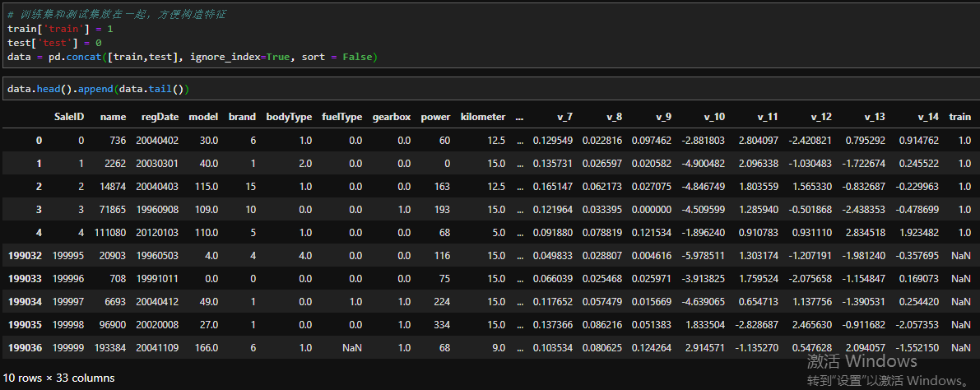Click v_14 value -1.552150

pos(917,347)
